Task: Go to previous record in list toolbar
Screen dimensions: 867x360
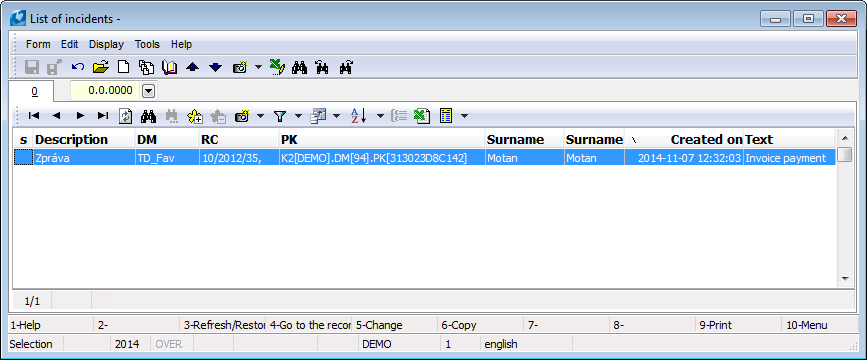Action: 56,116
